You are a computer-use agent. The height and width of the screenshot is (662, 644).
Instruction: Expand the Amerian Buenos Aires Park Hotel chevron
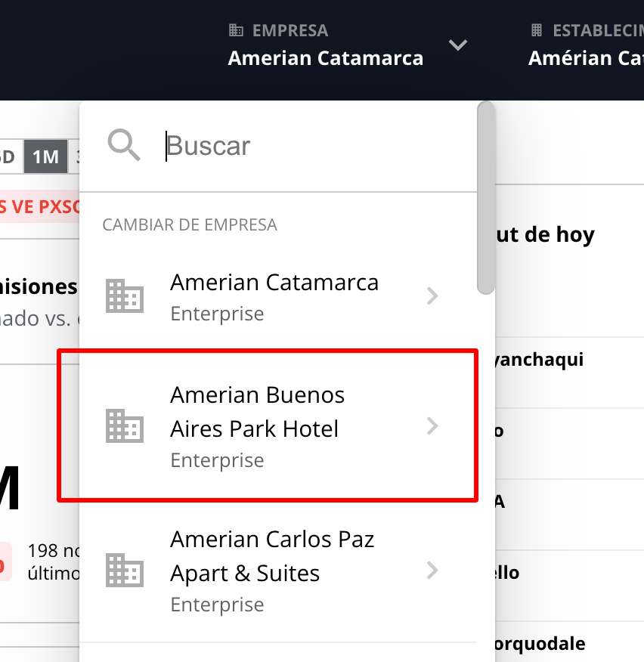tap(432, 425)
